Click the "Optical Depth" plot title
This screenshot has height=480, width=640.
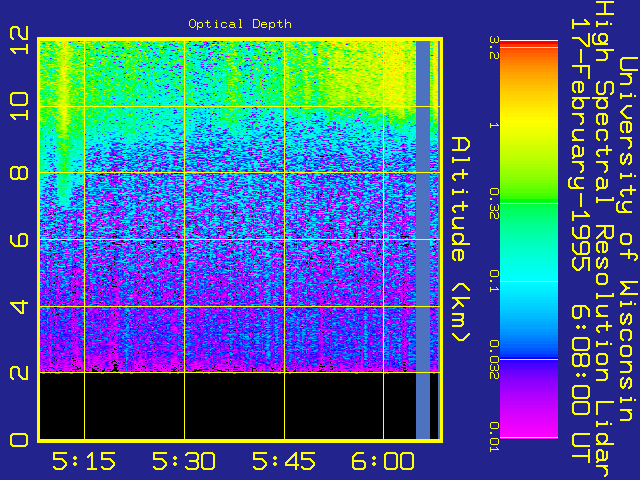(x=240, y=24)
